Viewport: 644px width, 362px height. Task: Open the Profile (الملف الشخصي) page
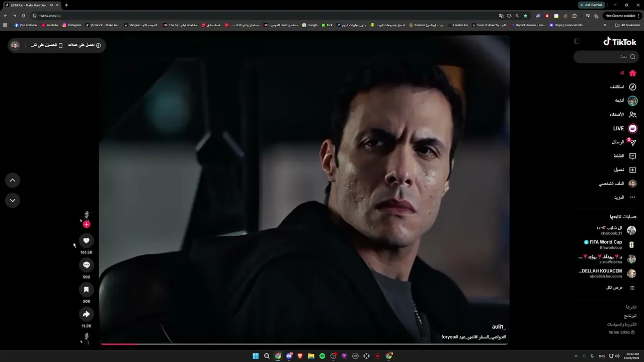coord(617,184)
